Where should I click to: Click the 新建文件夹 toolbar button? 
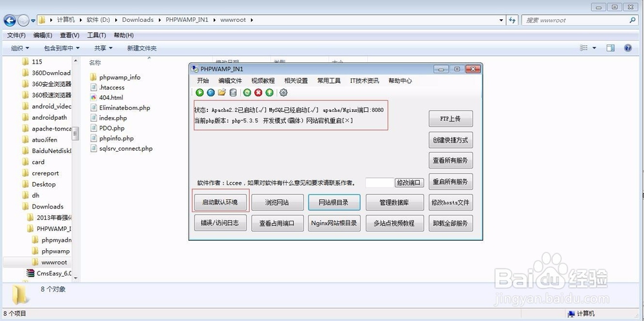point(142,48)
